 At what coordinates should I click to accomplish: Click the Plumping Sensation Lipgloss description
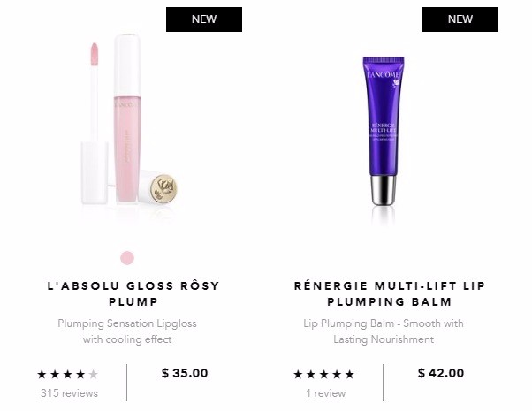click(127, 331)
